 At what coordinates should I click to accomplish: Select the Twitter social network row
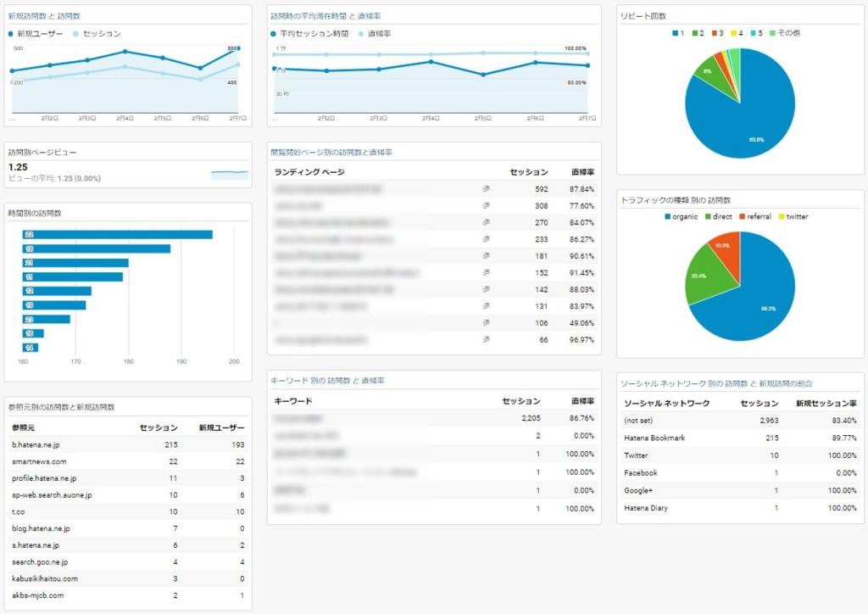point(740,455)
